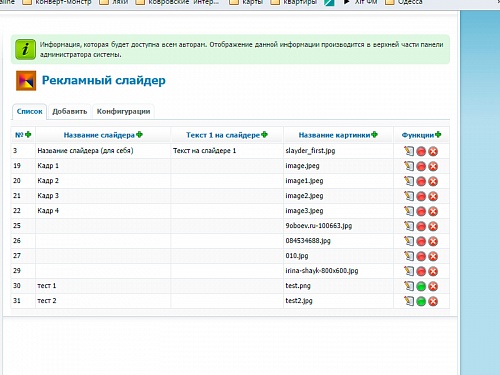Screen dimensions: 500x375
Task: Delete row 29 irina-shayk image
Action: tap(433, 271)
